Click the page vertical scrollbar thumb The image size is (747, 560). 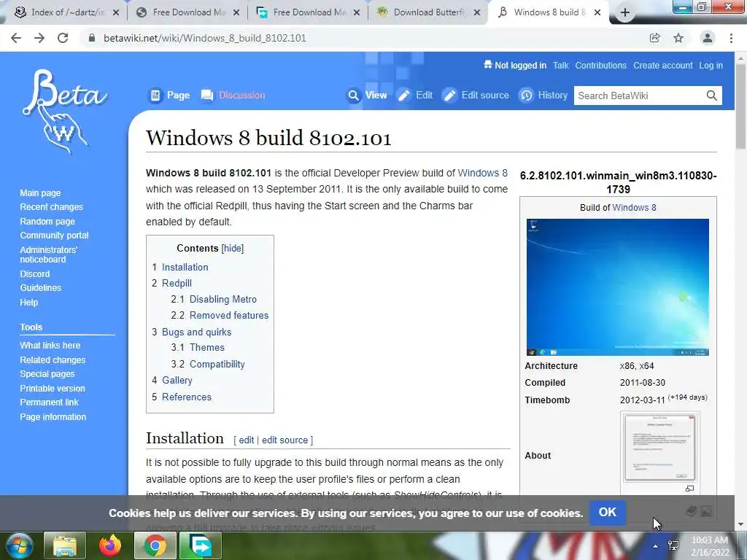[x=740, y=106]
